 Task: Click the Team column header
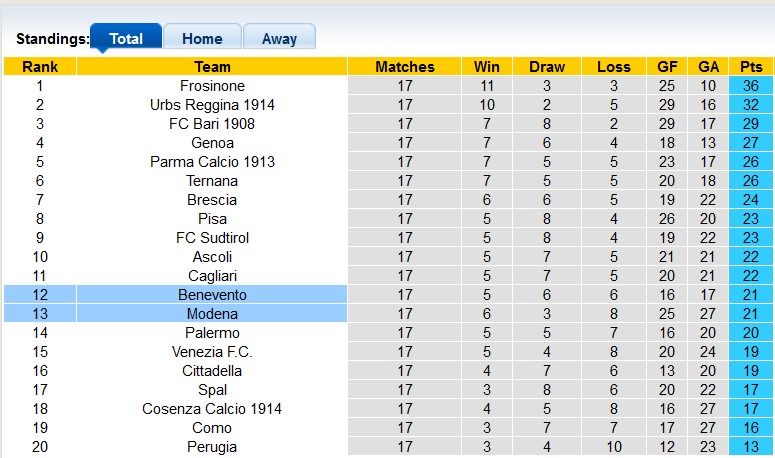212,67
